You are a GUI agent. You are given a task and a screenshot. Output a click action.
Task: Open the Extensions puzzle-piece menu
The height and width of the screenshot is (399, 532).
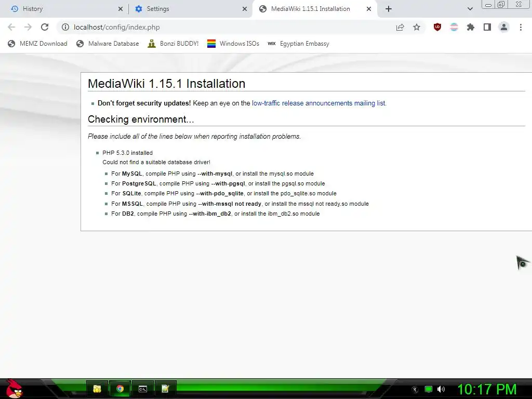[x=471, y=27]
